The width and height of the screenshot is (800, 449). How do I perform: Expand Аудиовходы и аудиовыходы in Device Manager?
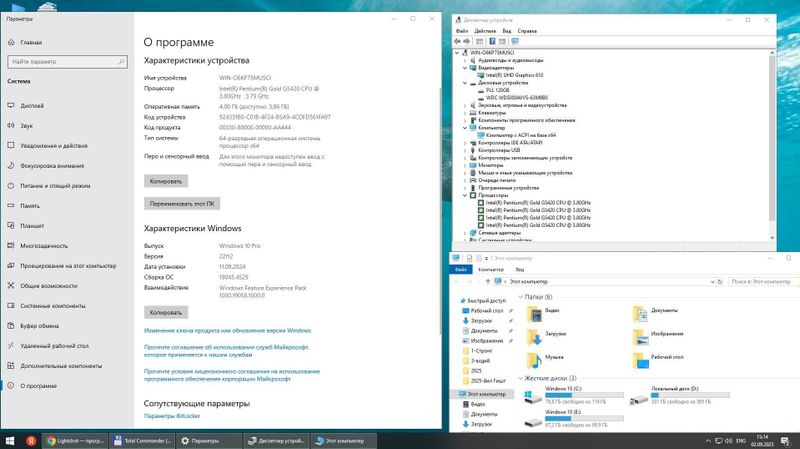click(x=465, y=60)
